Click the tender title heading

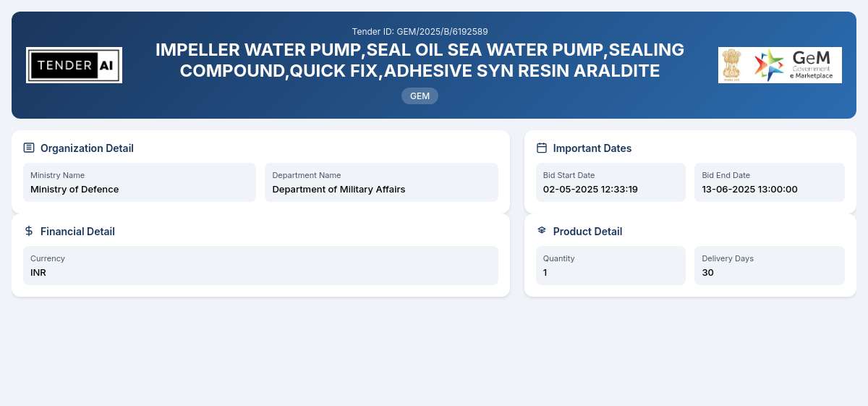click(420, 60)
